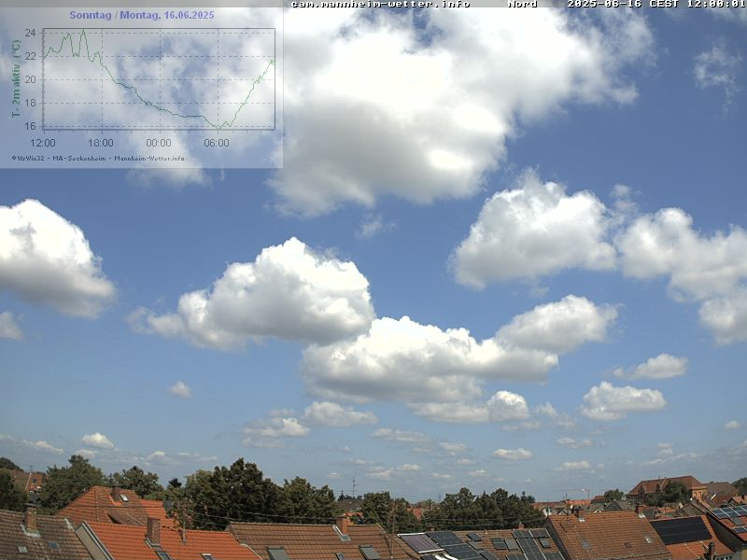Click the 06:00 tick on the temperature chart
Image resolution: width=747 pixels, height=560 pixels.
tap(217, 143)
